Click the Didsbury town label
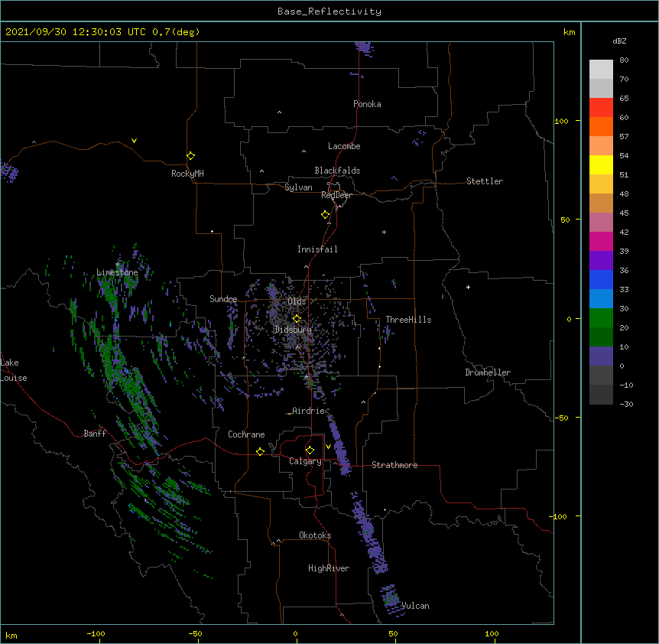Screen dimensions: 659x644 [293, 330]
